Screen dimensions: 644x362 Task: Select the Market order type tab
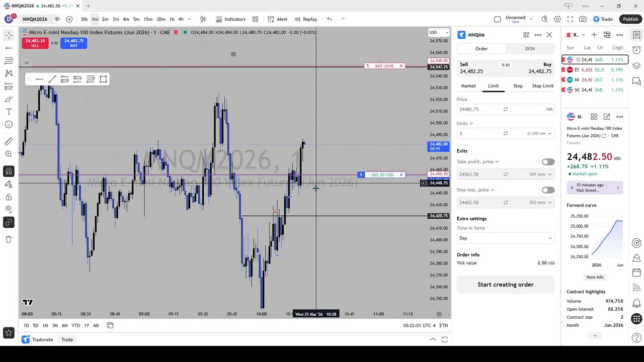point(468,86)
